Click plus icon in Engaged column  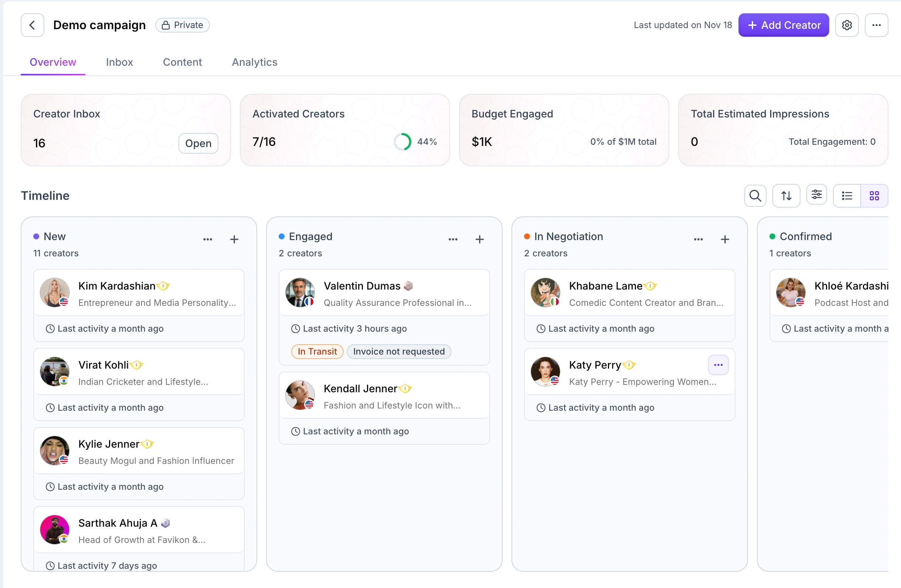tap(479, 239)
